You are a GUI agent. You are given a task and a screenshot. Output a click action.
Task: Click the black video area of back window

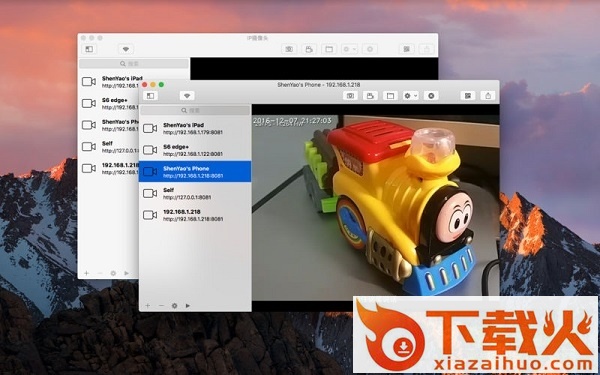click(314, 68)
